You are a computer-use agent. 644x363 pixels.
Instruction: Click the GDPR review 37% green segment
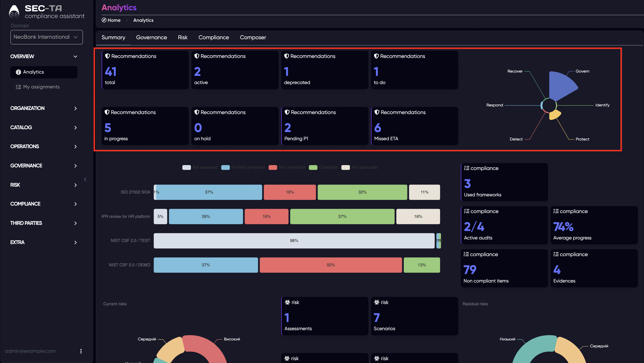[342, 216]
